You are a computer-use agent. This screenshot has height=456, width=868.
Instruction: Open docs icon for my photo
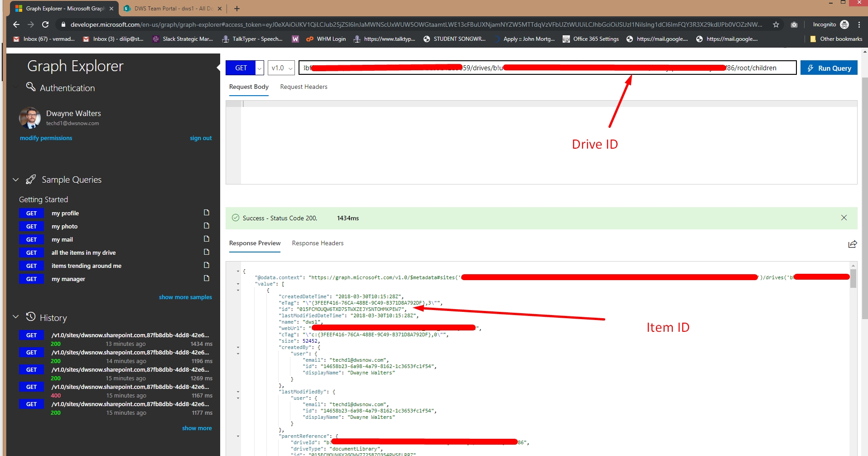(x=207, y=225)
